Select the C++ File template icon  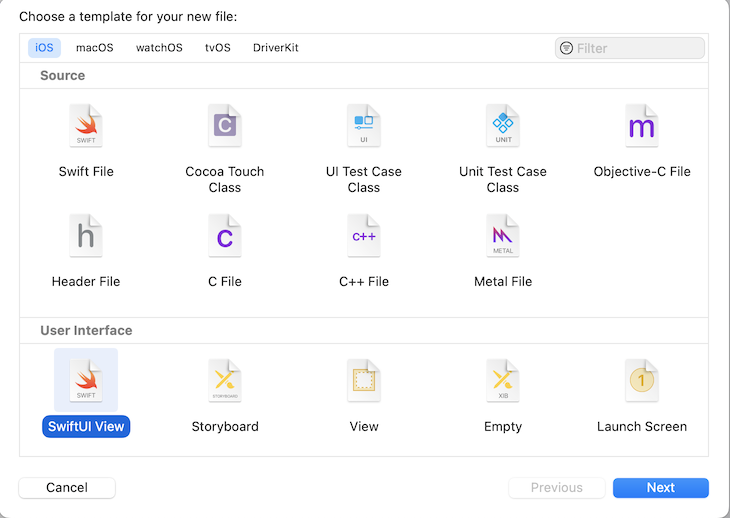coord(364,237)
